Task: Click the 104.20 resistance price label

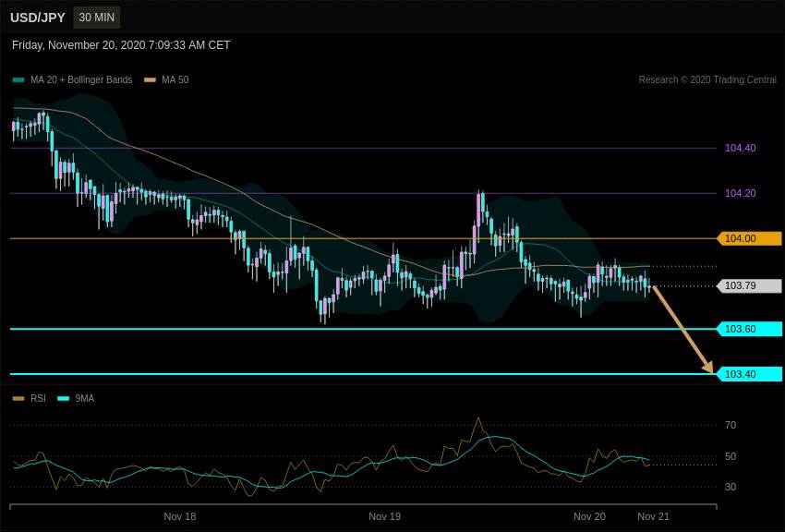Action: pos(740,193)
